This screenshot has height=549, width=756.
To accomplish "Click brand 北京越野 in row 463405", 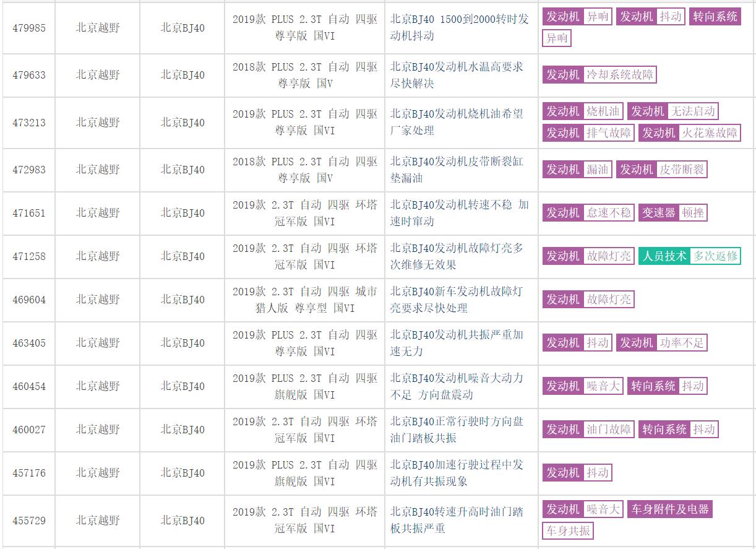I will [x=98, y=343].
